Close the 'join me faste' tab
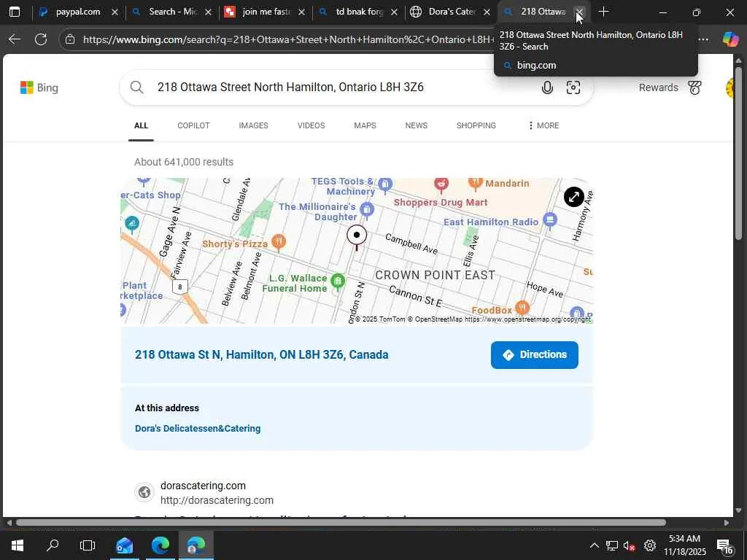 coord(301,12)
